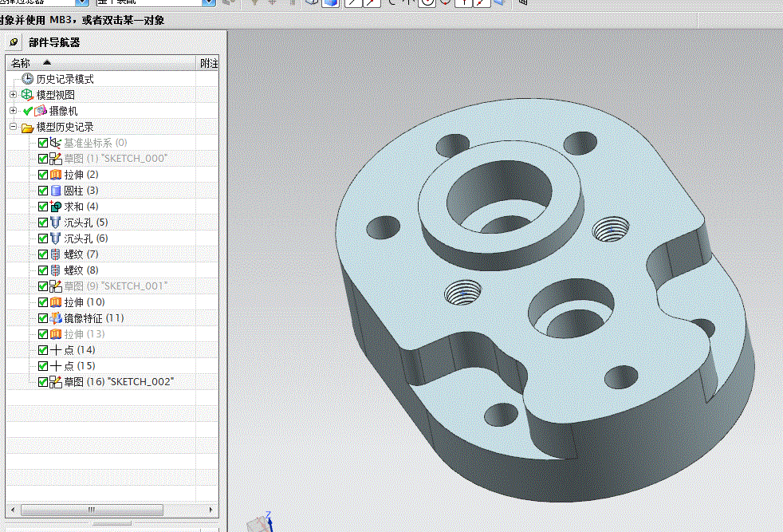
Task: Select the 历史记录模式 row text
Action: coord(65,79)
